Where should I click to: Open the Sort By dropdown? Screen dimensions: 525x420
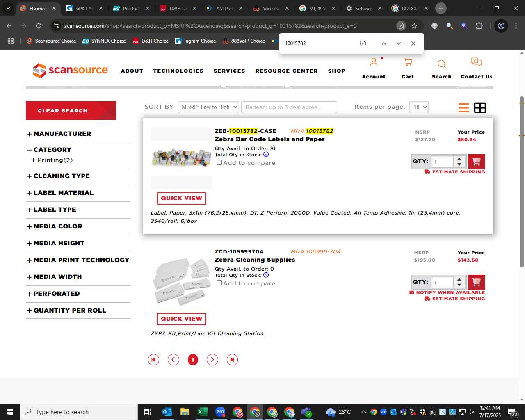(x=208, y=107)
